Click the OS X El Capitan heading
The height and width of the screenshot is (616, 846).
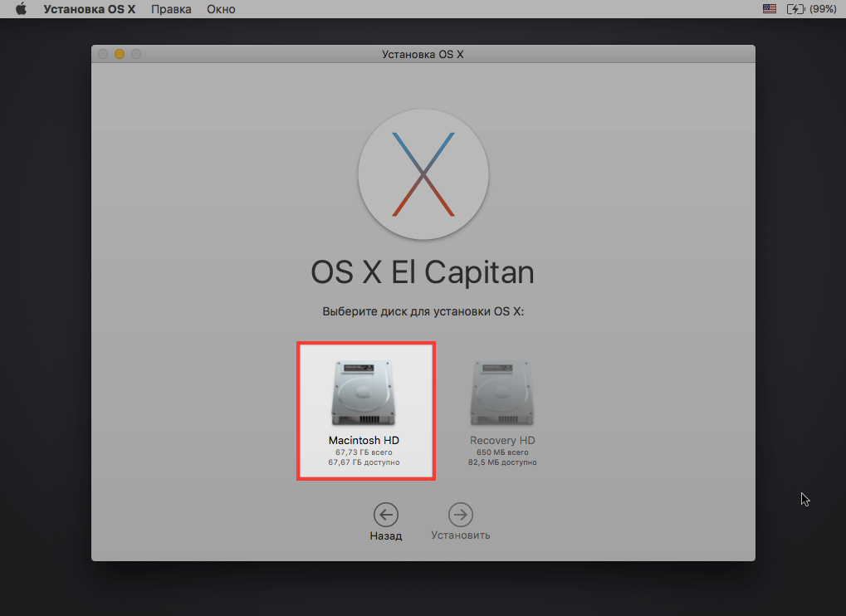tap(423, 272)
